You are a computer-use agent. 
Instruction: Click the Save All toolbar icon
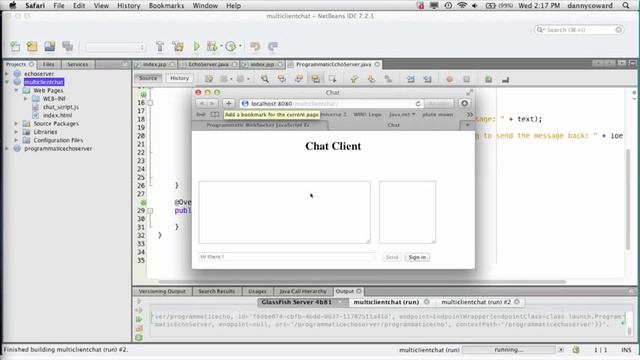tap(68, 47)
